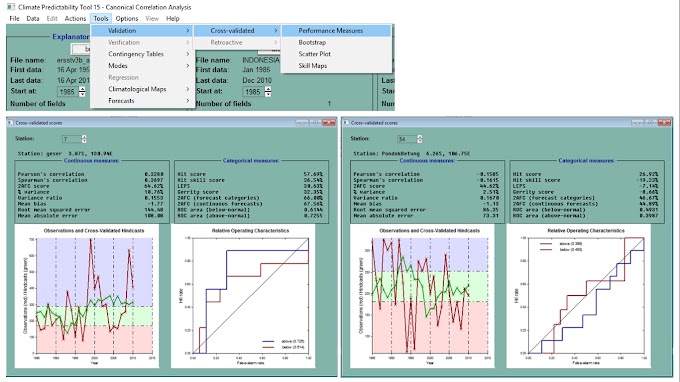Click the Validation menu entry

[x=142, y=31]
